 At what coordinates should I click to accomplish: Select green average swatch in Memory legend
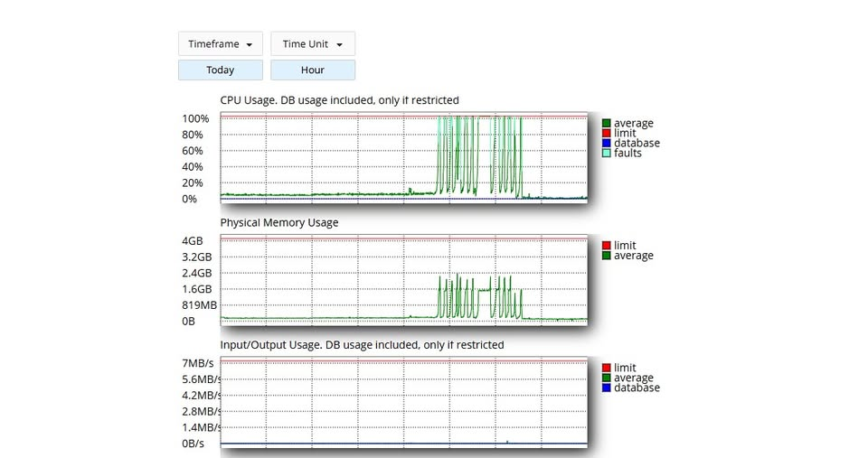pos(607,256)
